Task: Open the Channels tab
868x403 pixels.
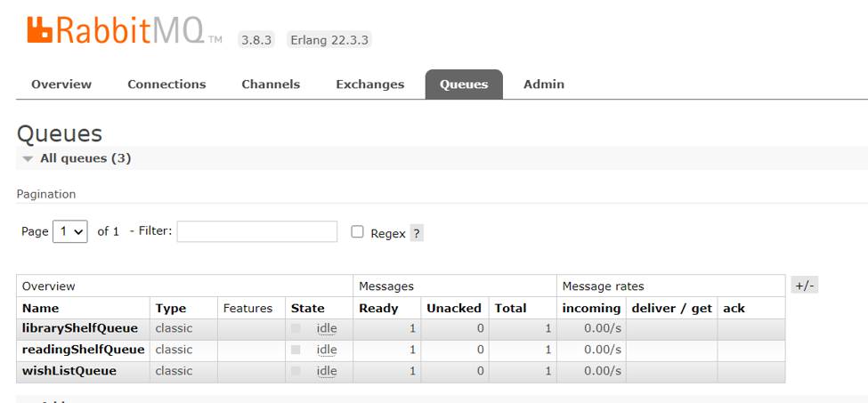Action: 271,85
